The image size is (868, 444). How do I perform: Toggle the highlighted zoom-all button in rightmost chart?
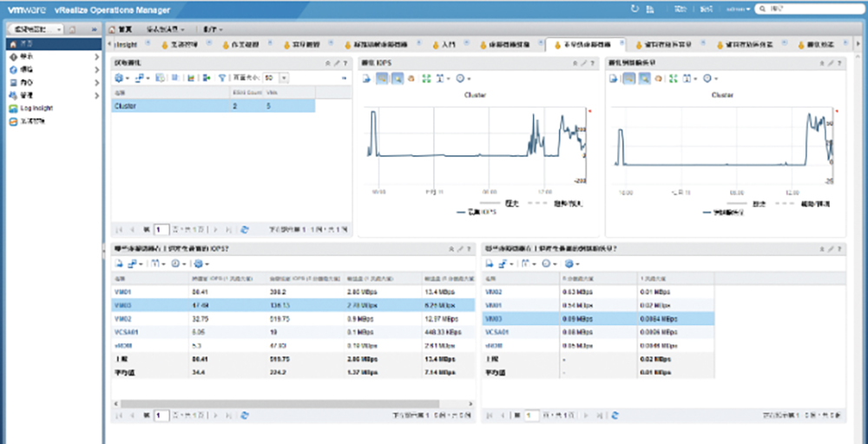(629, 79)
